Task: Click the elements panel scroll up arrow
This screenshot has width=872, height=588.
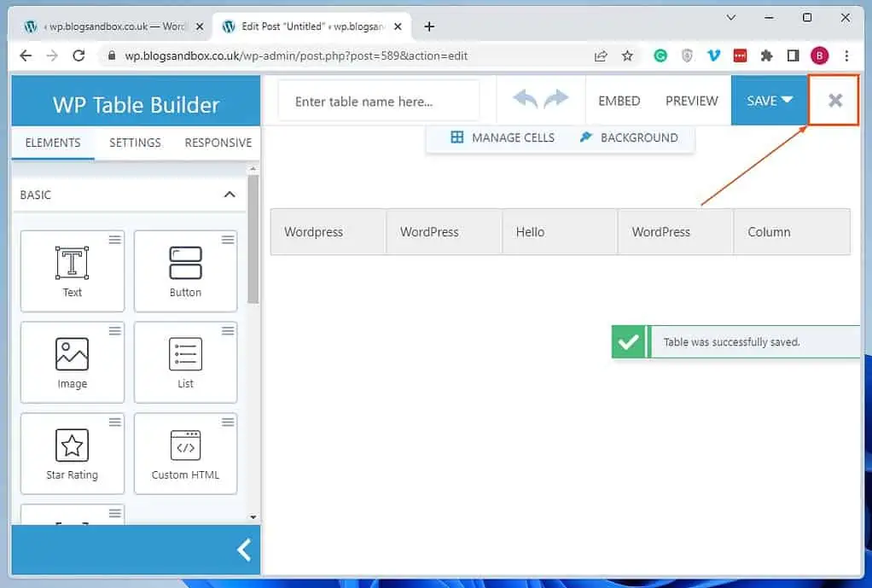Action: coord(253,169)
